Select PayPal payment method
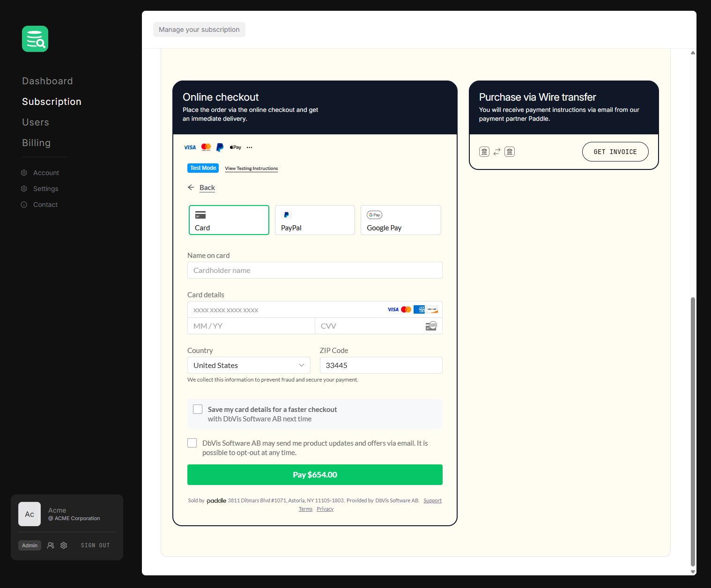This screenshot has height=588, width=711. (315, 220)
